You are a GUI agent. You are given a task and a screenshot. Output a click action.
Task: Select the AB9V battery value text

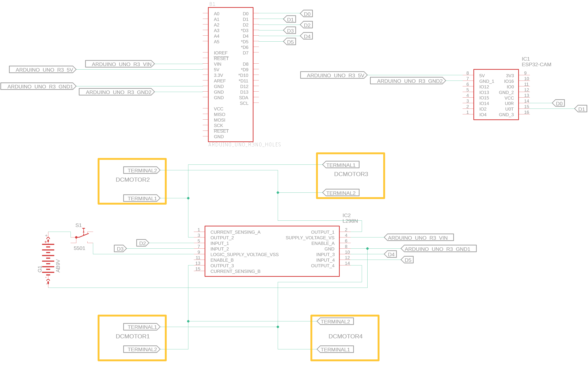pos(58,266)
